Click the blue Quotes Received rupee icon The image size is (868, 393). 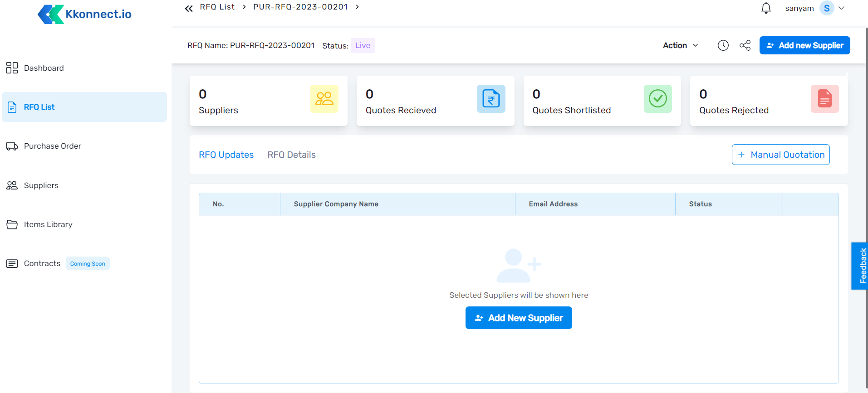pyautogui.click(x=491, y=99)
